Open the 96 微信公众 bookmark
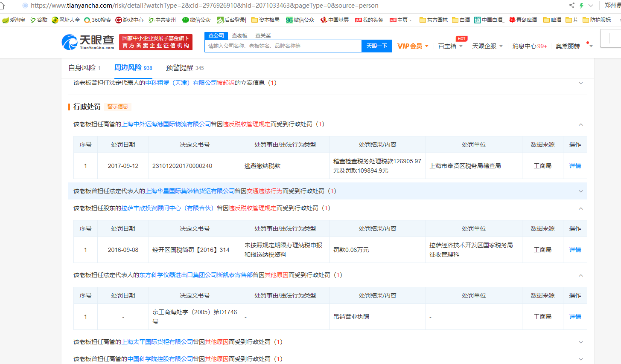This screenshot has width=621, height=364. point(300,20)
